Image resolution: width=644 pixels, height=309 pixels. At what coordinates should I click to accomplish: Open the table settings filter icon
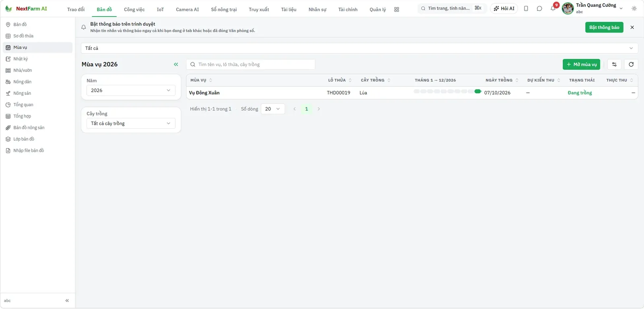pyautogui.click(x=614, y=64)
